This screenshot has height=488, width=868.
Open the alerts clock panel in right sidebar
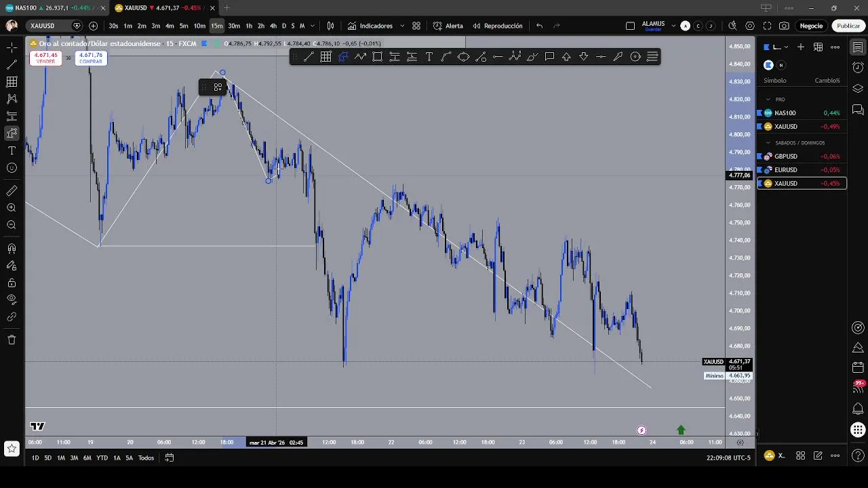858,68
